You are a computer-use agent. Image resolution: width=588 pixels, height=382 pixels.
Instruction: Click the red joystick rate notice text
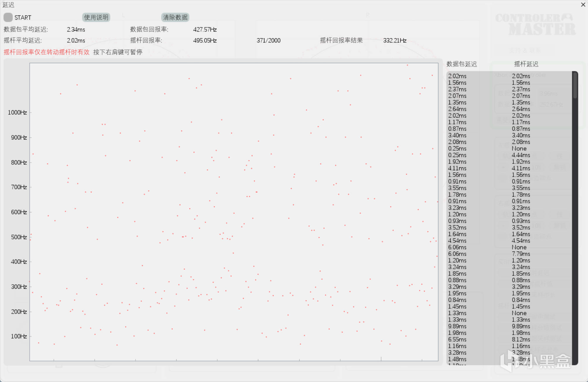(46, 52)
